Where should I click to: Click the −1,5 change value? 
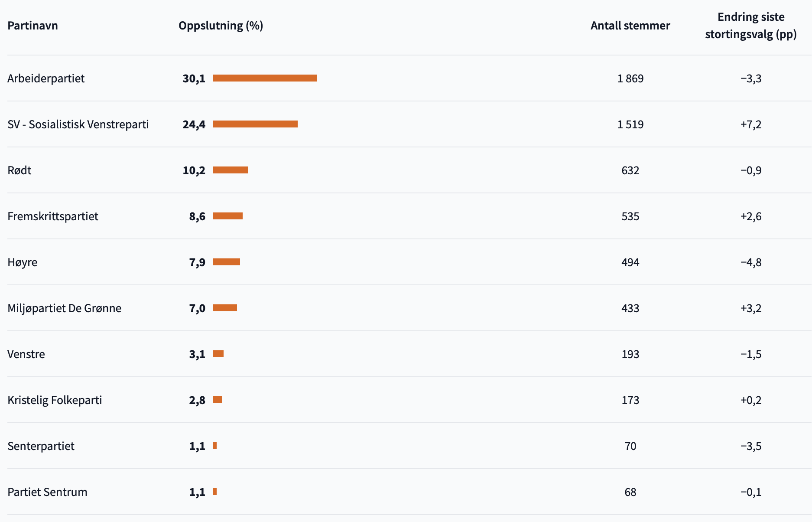(751, 354)
